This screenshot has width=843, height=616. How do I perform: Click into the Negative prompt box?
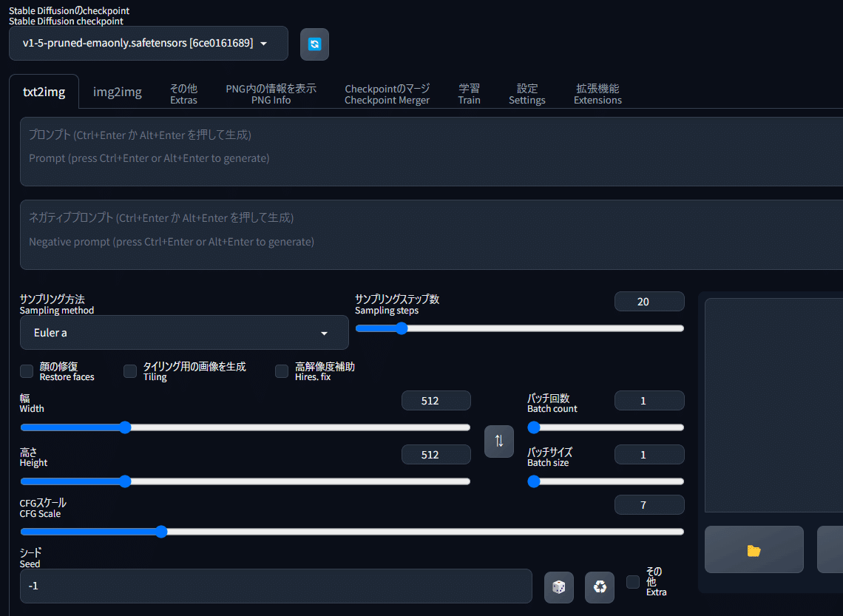431,235
